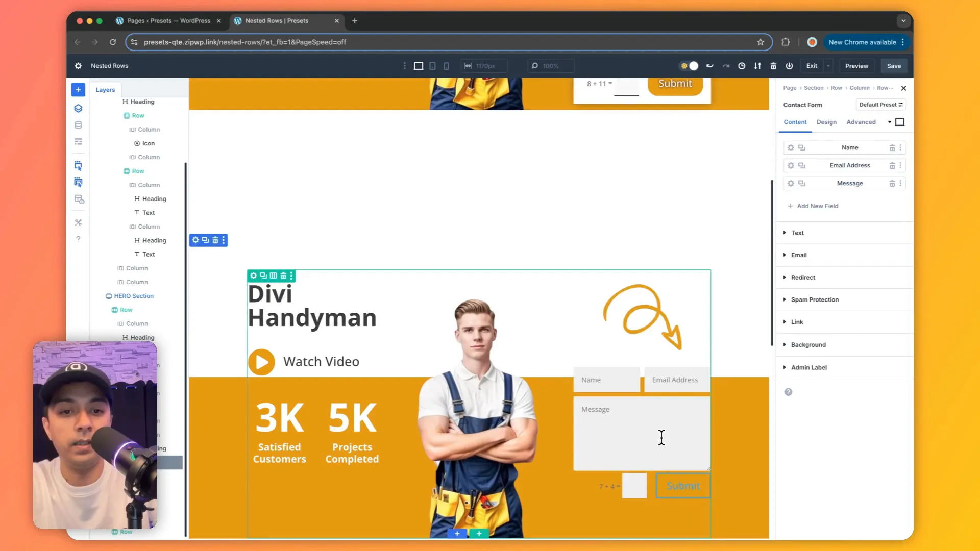Open the Exit dropdown arrow
Viewport: 980px width, 551px height.
coord(828,66)
